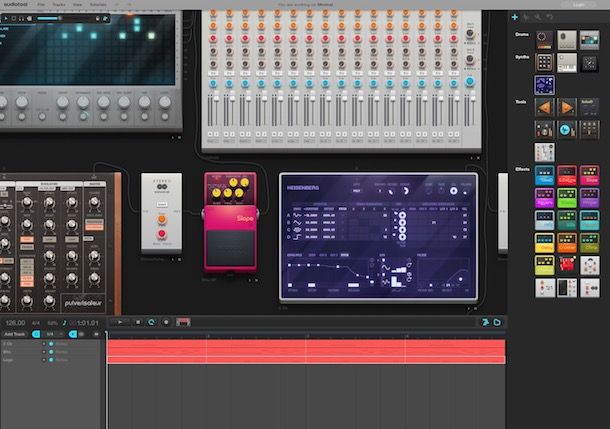This screenshot has width=610, height=429.
Task: Open the File menu
Action: tap(41, 4)
